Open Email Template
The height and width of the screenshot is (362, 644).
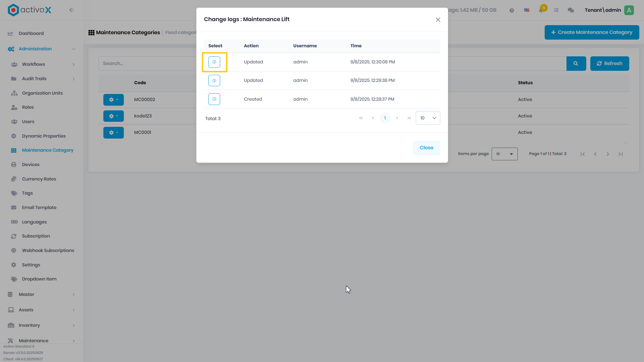coord(39,208)
